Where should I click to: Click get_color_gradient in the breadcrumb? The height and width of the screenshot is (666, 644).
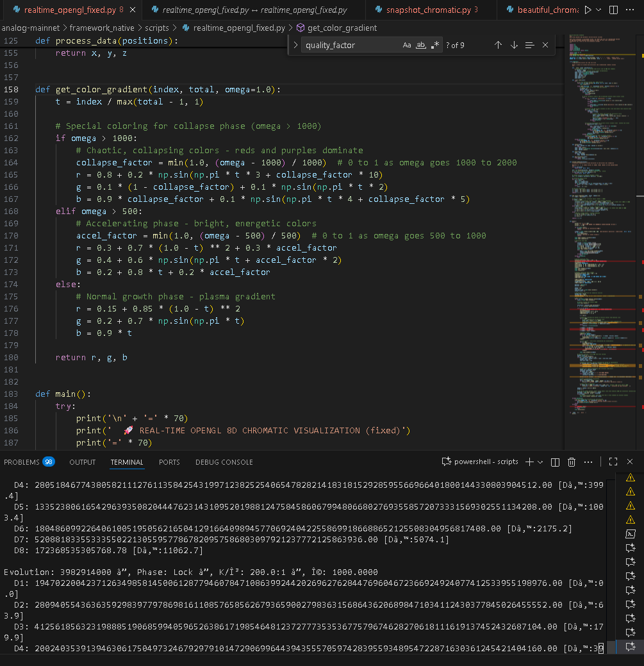coord(342,28)
